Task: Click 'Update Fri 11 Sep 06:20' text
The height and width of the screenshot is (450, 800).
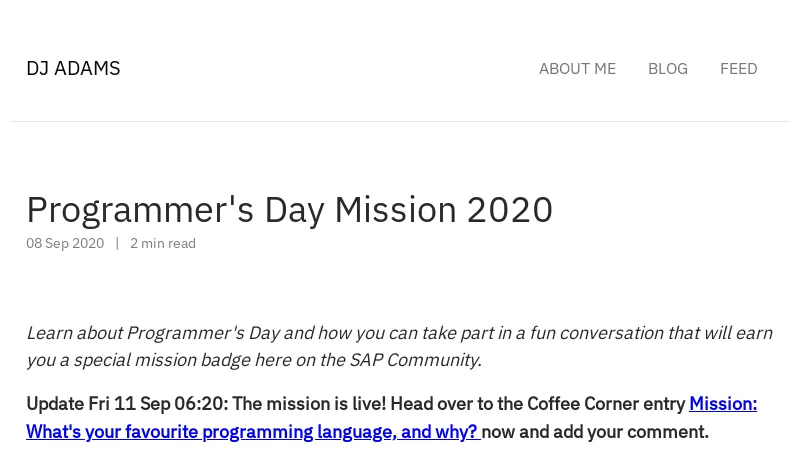Action: (126, 404)
